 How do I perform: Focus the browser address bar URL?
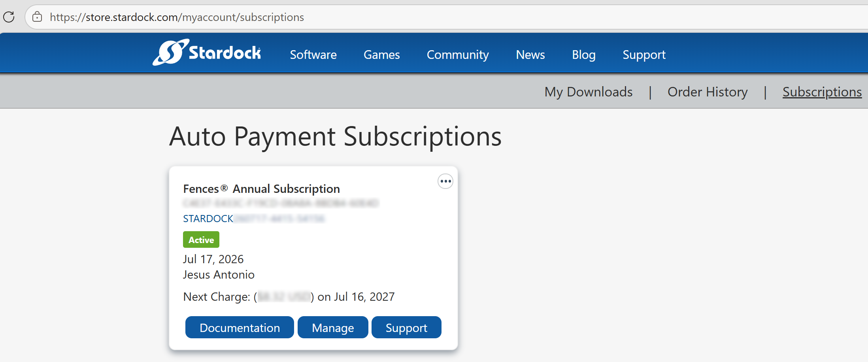pos(177,17)
